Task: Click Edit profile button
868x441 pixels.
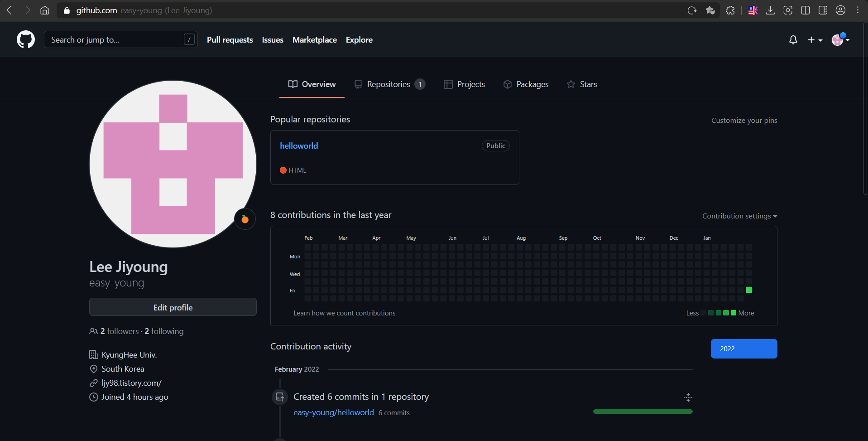Action: pyautogui.click(x=173, y=307)
